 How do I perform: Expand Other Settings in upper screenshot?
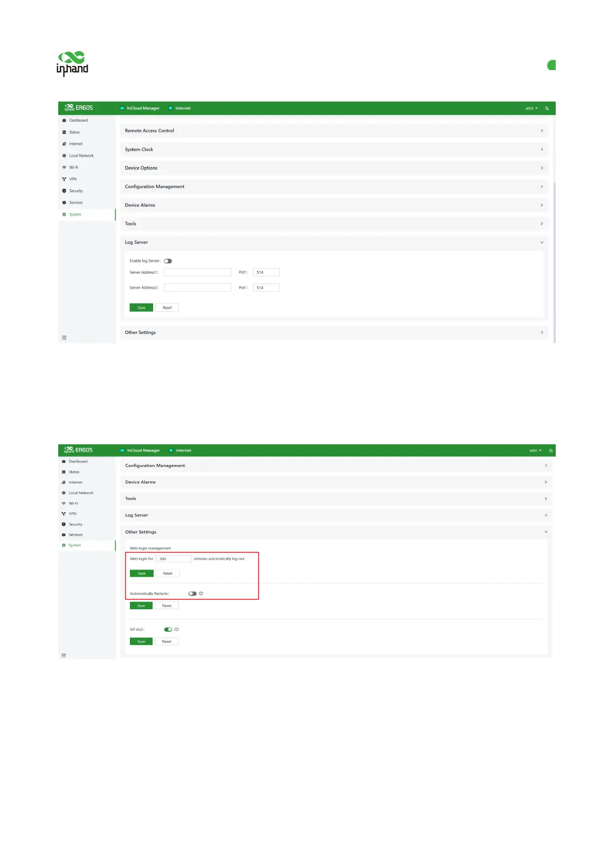(334, 332)
